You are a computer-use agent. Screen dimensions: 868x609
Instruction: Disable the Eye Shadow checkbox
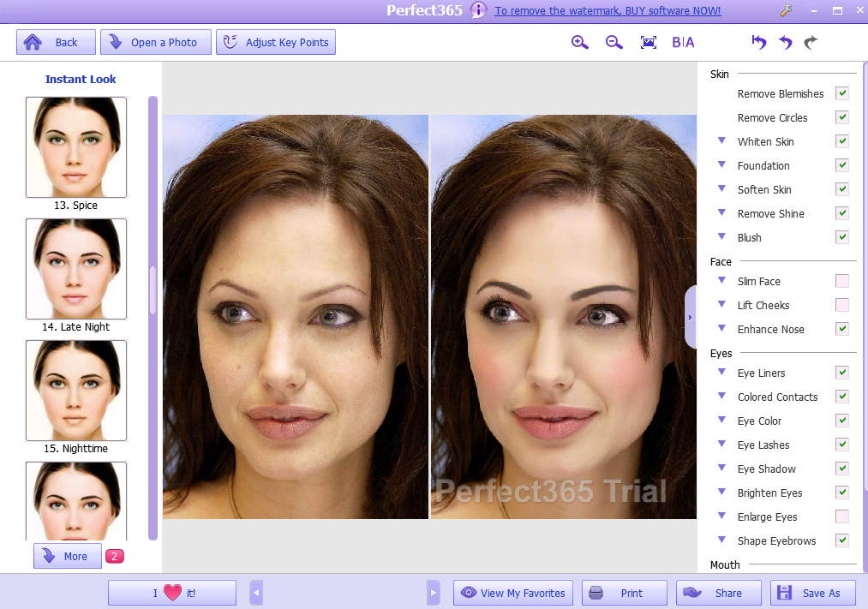842,469
